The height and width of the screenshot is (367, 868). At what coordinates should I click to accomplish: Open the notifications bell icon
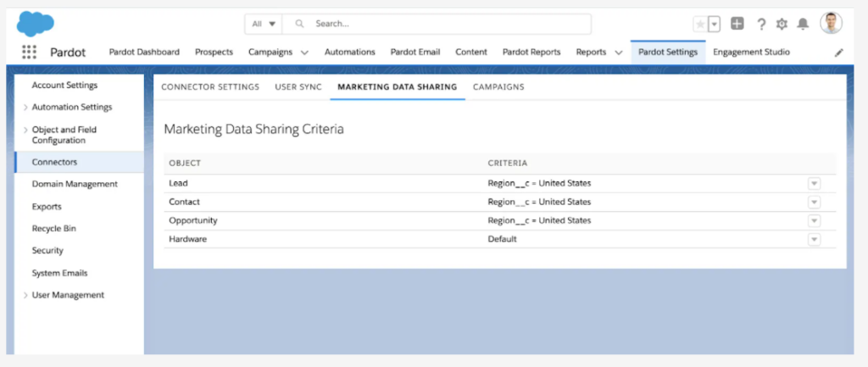coord(803,24)
